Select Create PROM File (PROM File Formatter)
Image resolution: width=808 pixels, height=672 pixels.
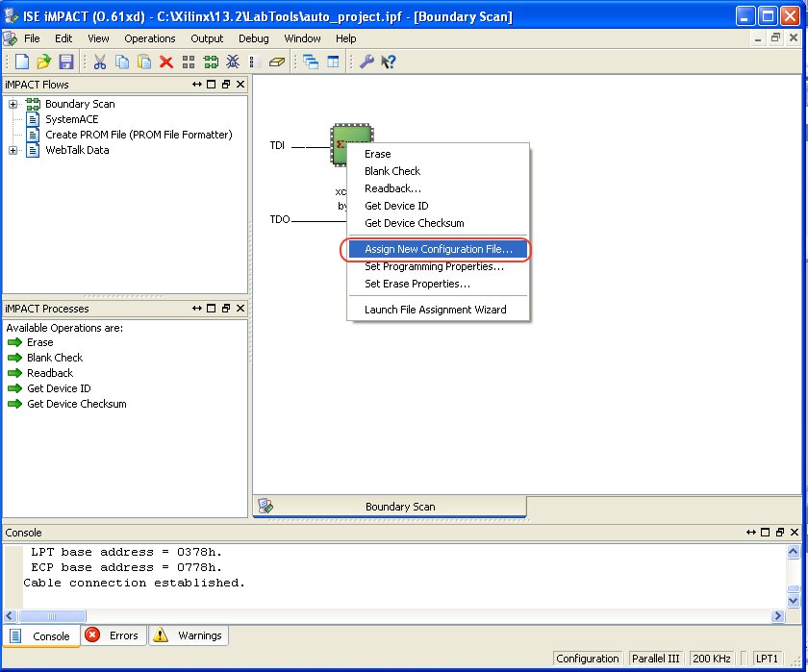pyautogui.click(x=139, y=135)
